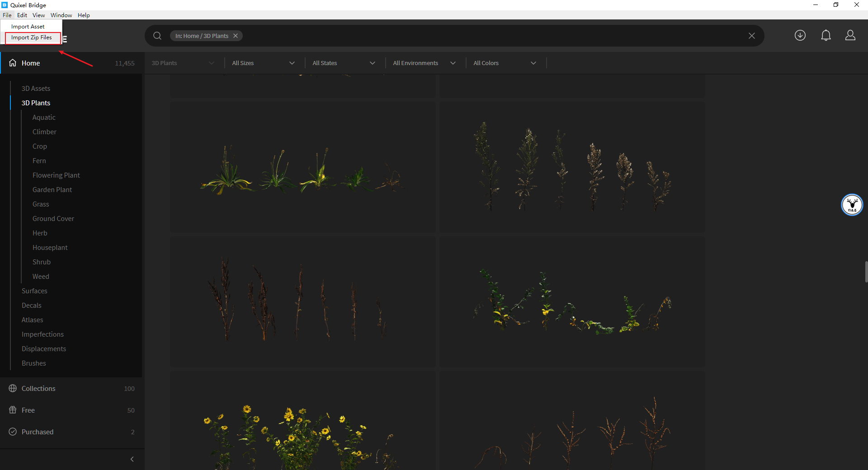Open the Decals category
Viewport: 868px width, 470px height.
(32, 305)
